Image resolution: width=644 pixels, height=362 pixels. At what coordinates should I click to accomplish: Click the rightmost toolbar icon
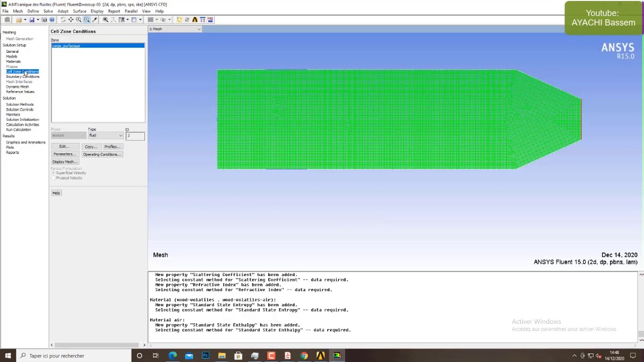210,20
